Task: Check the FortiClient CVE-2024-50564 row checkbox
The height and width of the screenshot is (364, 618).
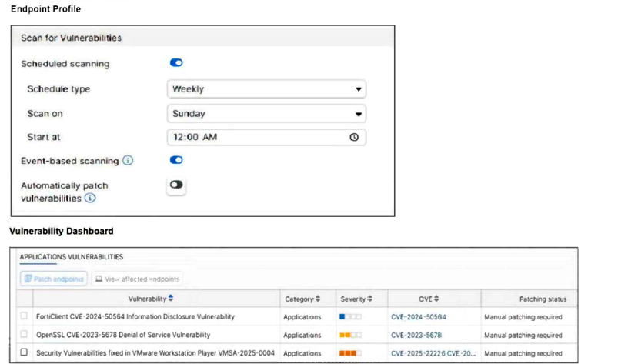Action: click(24, 316)
